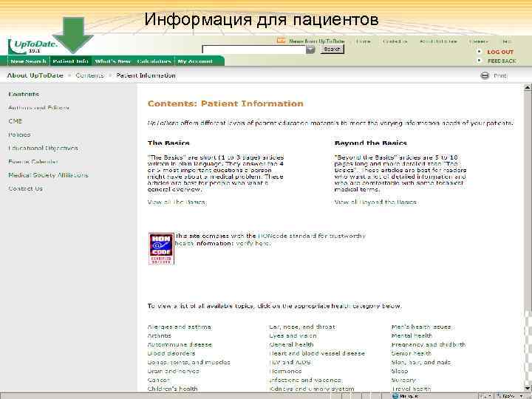Click the HONcode certification badge
Viewport: 532px width, 399px height.
pyautogui.click(x=161, y=248)
